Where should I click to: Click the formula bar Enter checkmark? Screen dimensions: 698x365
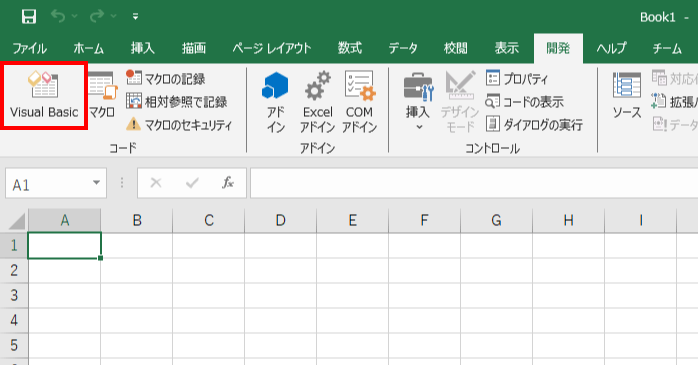click(x=192, y=182)
